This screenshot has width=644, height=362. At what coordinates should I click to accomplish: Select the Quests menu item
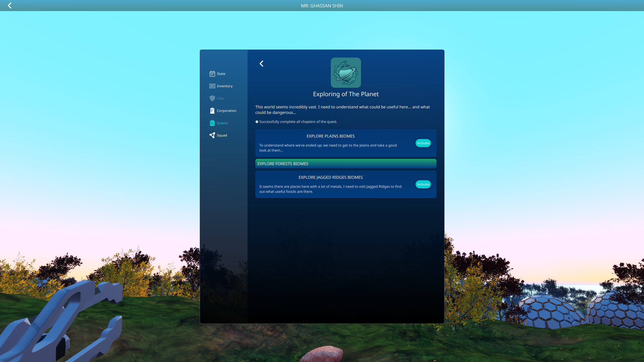pyautogui.click(x=219, y=123)
